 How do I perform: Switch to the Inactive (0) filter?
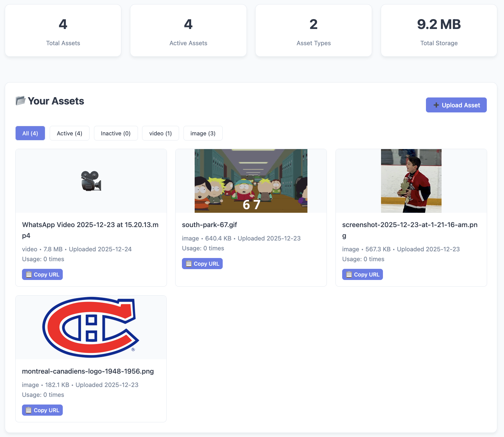pyautogui.click(x=116, y=133)
